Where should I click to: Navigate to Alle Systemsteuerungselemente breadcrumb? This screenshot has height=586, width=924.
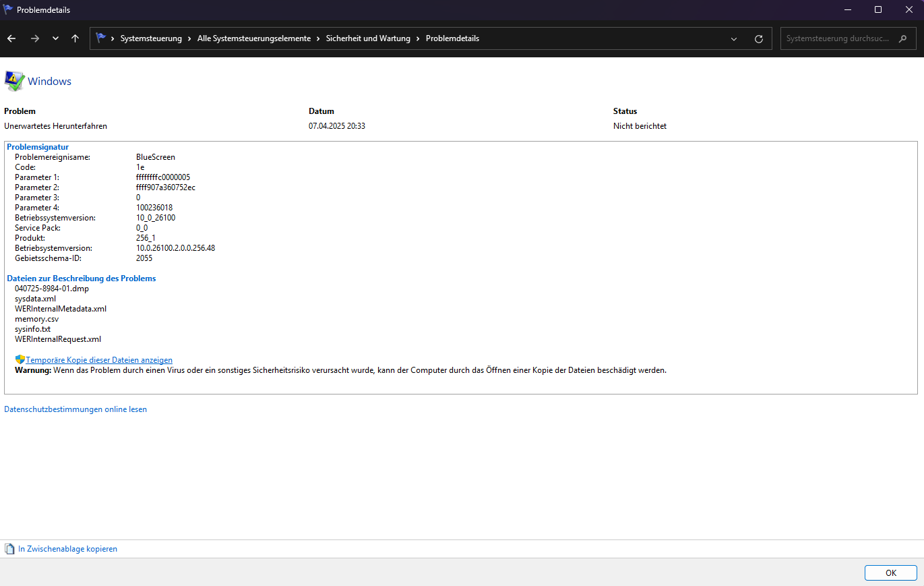click(x=254, y=38)
